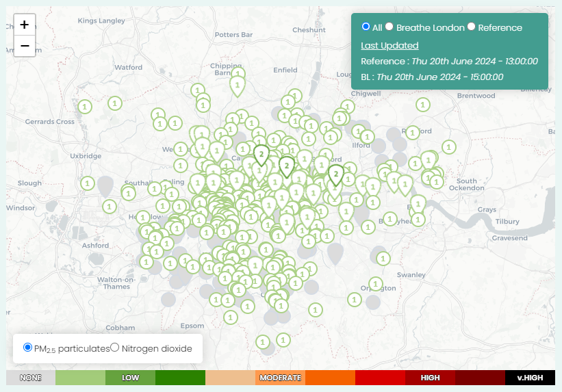This screenshot has width=562, height=392.
Task: Click the grey NONE legend swatch
Action: click(30, 378)
